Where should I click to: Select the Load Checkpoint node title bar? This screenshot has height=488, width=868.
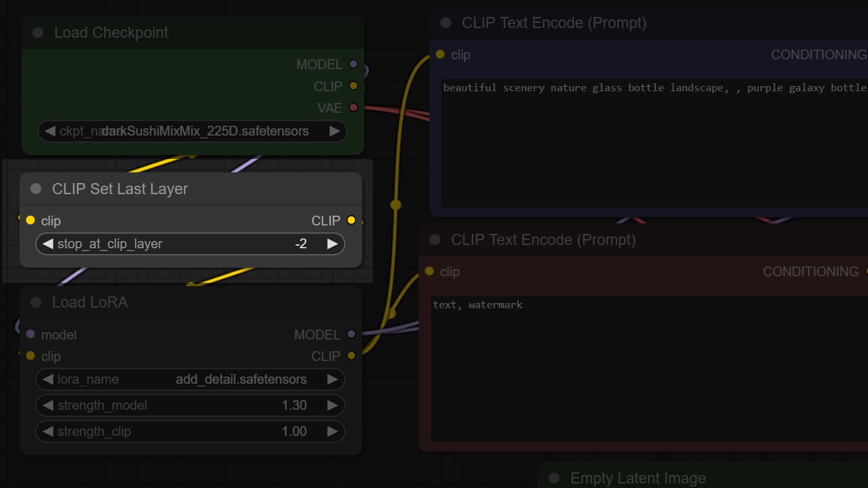click(192, 33)
